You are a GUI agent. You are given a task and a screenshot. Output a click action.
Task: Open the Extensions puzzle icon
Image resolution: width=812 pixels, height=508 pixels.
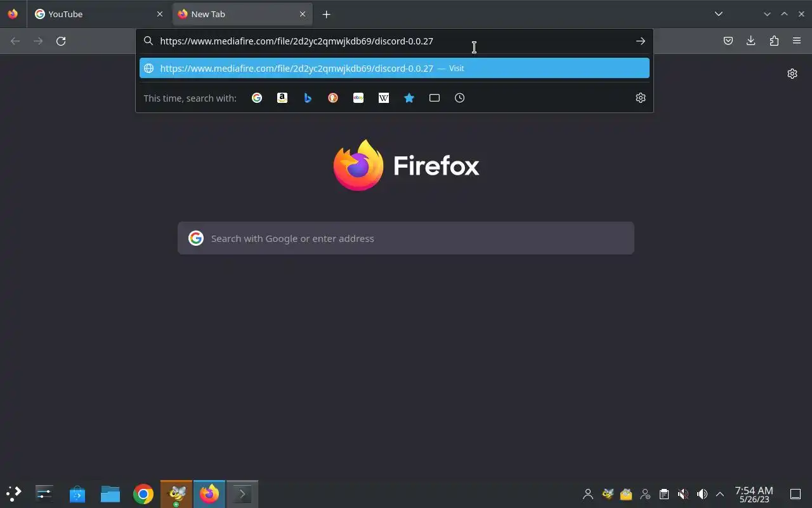click(x=774, y=41)
